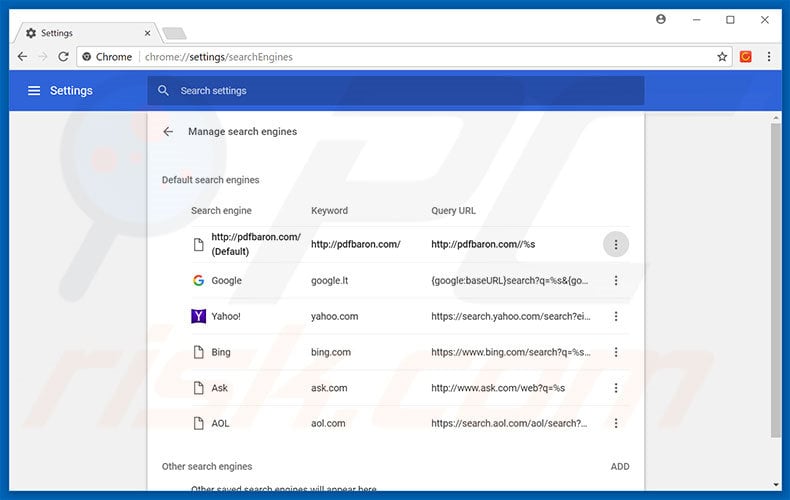Open more actions for Google engine
The width and height of the screenshot is (790, 500).
coord(616,281)
